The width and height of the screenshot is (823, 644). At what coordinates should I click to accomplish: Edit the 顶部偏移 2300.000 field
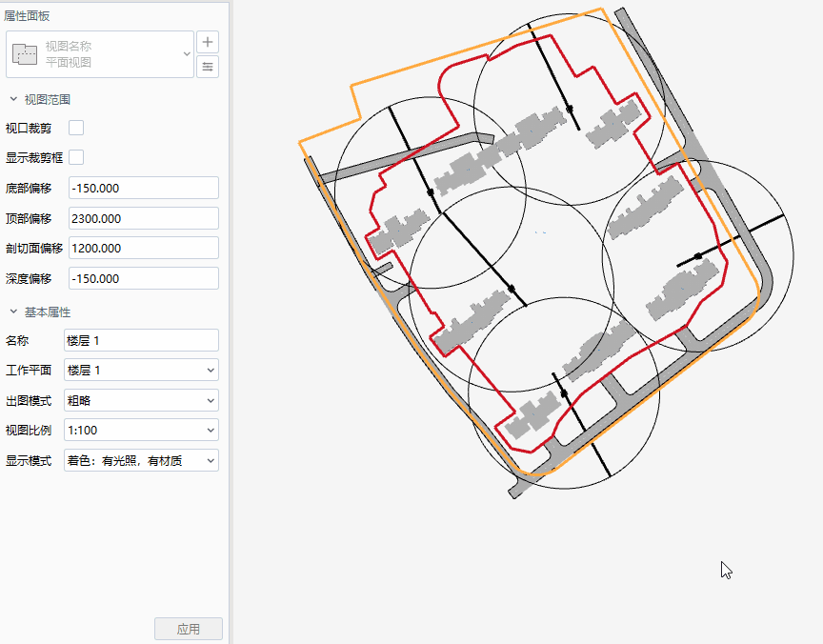143,218
